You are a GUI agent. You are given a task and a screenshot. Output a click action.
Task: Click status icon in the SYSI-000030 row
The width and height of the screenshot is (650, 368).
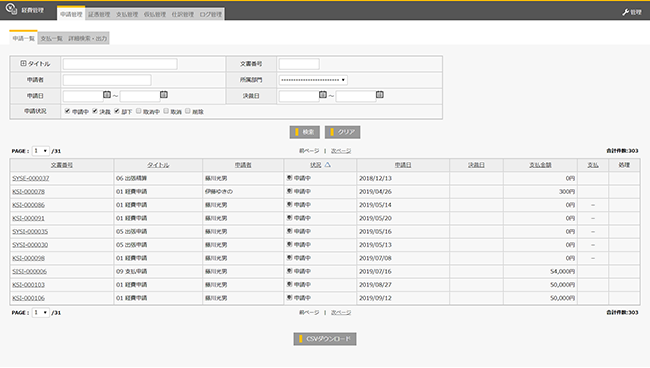point(289,244)
